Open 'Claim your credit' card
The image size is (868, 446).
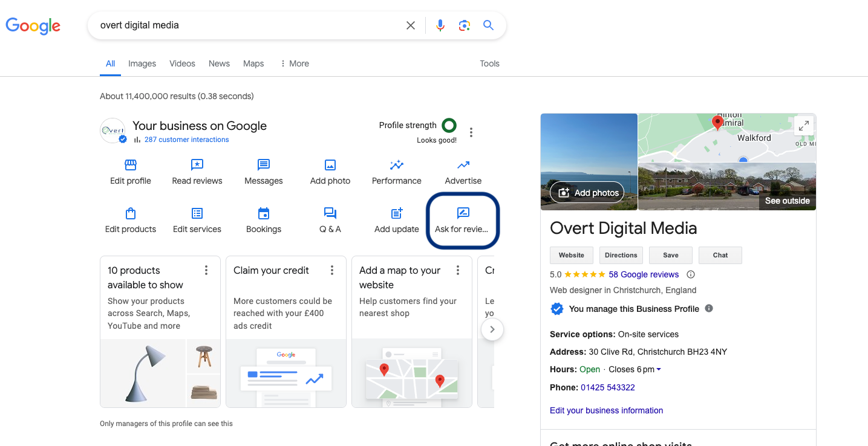tap(286, 332)
